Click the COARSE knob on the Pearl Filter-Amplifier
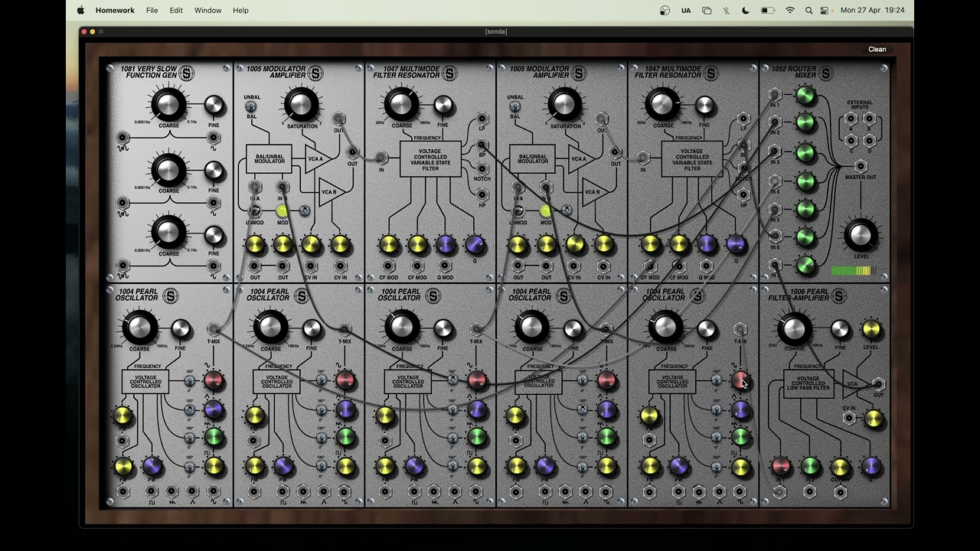This screenshot has width=980, height=551. 795,329
